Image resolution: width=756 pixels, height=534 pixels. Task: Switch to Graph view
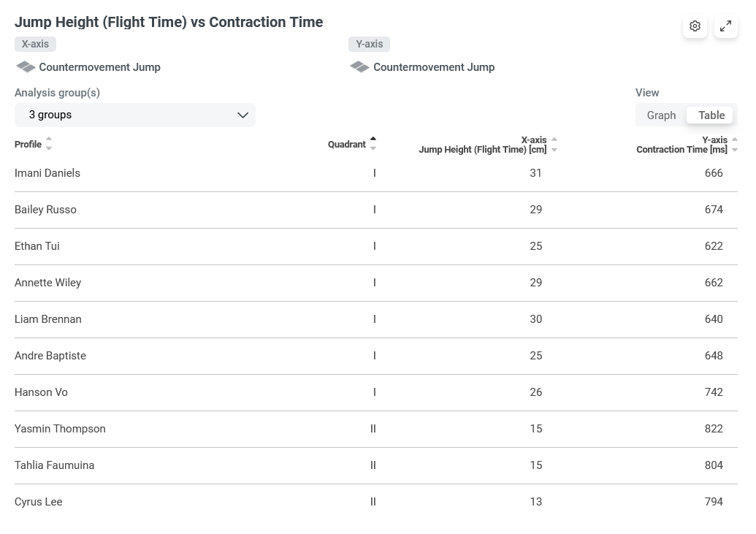point(661,115)
